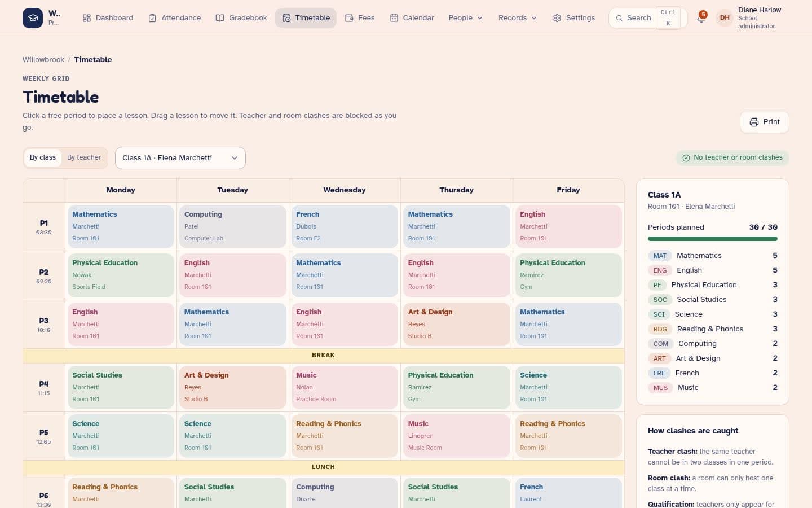Image resolution: width=812 pixels, height=508 pixels.
Task: Click the Fees wallet icon
Action: tap(349, 18)
